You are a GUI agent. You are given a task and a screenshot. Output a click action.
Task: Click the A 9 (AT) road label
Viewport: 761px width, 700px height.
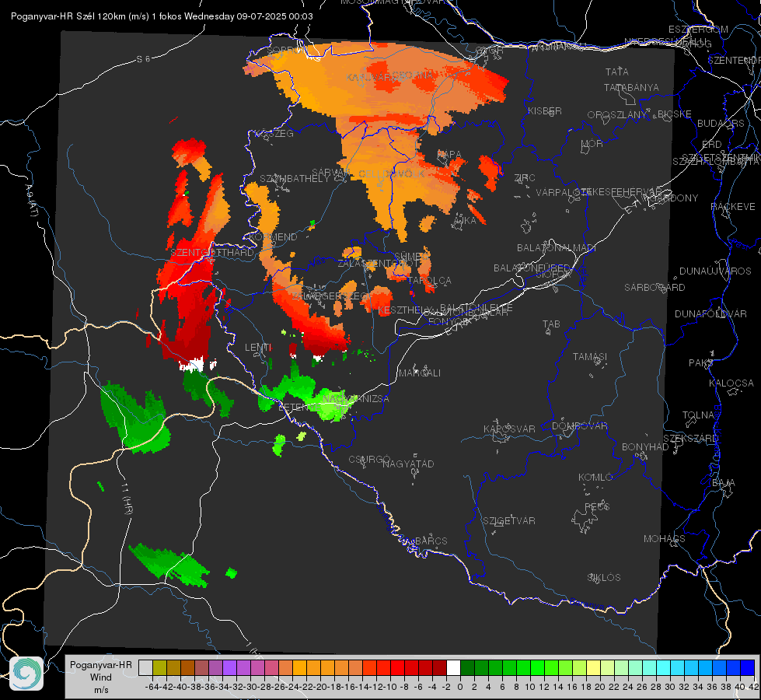(30, 200)
